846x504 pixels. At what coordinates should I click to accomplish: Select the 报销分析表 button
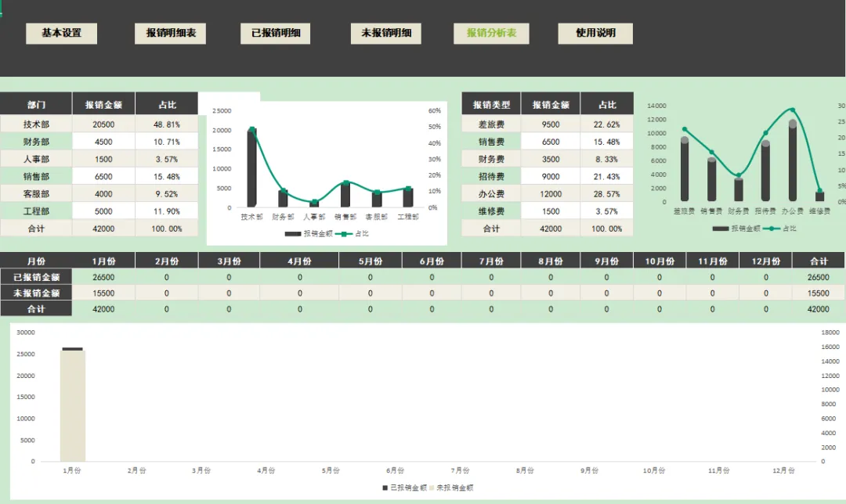click(491, 34)
